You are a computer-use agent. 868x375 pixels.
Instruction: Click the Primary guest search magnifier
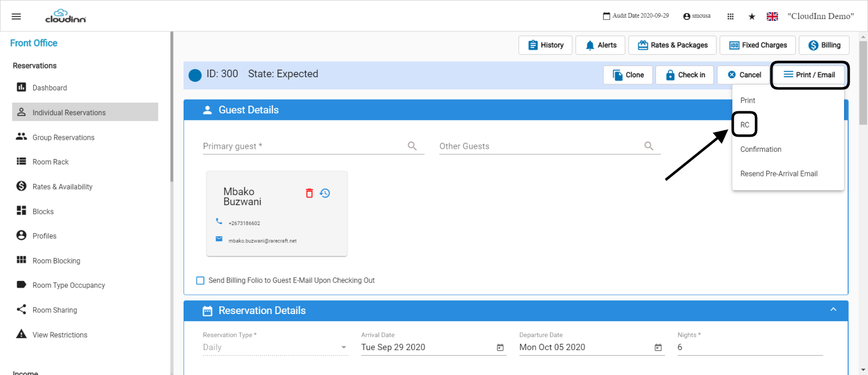[x=412, y=146]
